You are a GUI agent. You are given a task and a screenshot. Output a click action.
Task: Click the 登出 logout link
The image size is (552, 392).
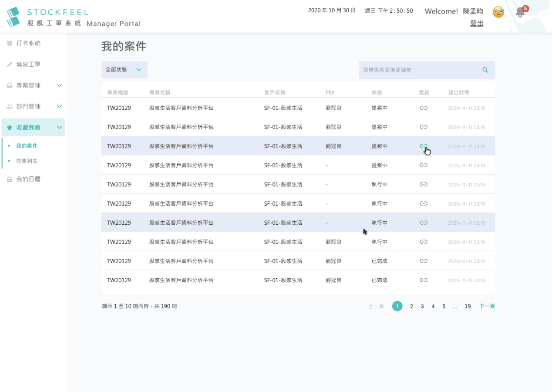click(477, 24)
